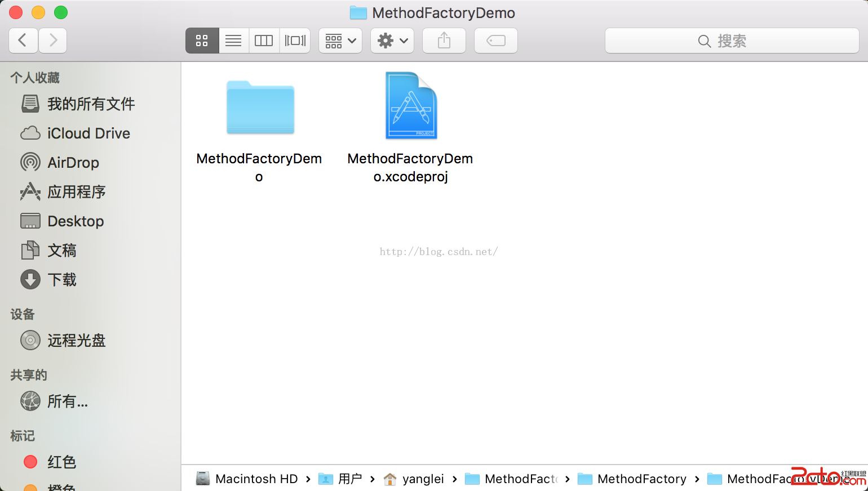Close the Finder window
The width and height of the screenshot is (868, 491).
pos(16,12)
